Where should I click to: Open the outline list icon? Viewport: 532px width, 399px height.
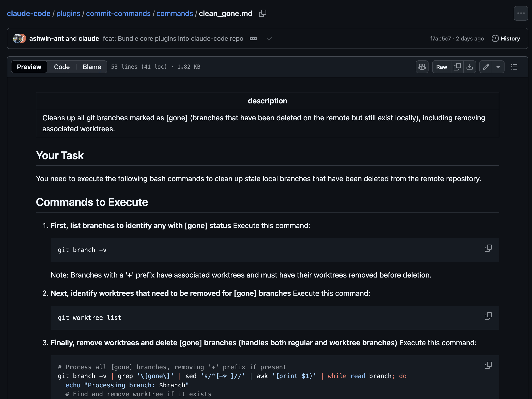(514, 67)
